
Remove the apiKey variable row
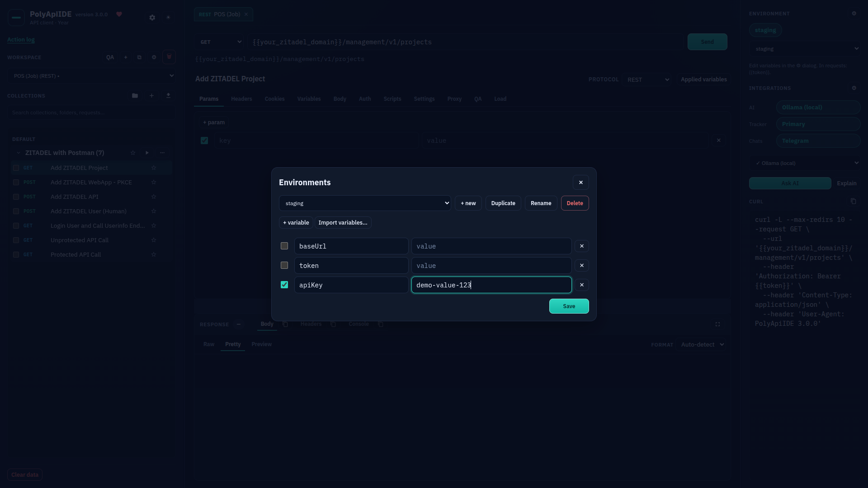(x=582, y=285)
